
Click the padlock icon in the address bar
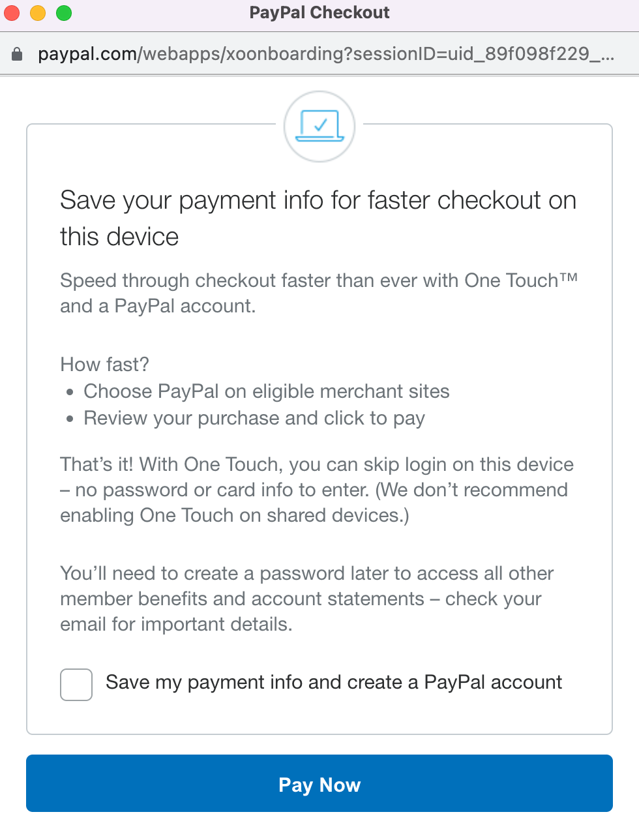pos(16,53)
